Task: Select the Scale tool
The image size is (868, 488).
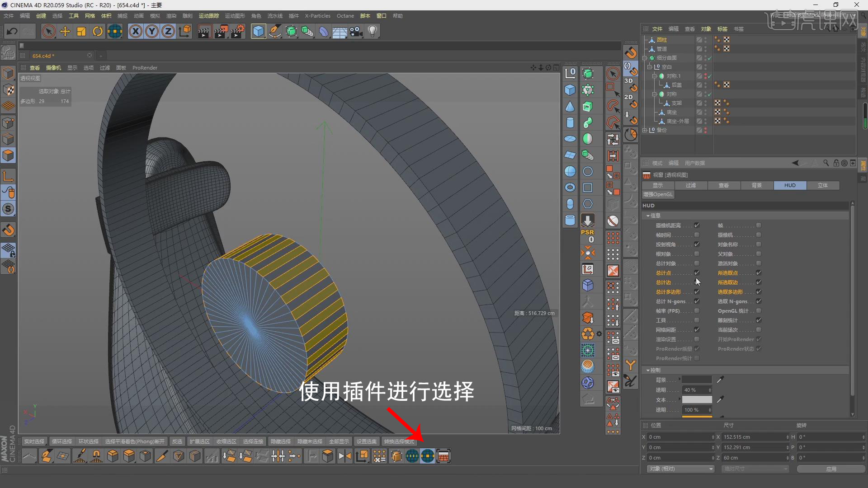Action: point(81,31)
